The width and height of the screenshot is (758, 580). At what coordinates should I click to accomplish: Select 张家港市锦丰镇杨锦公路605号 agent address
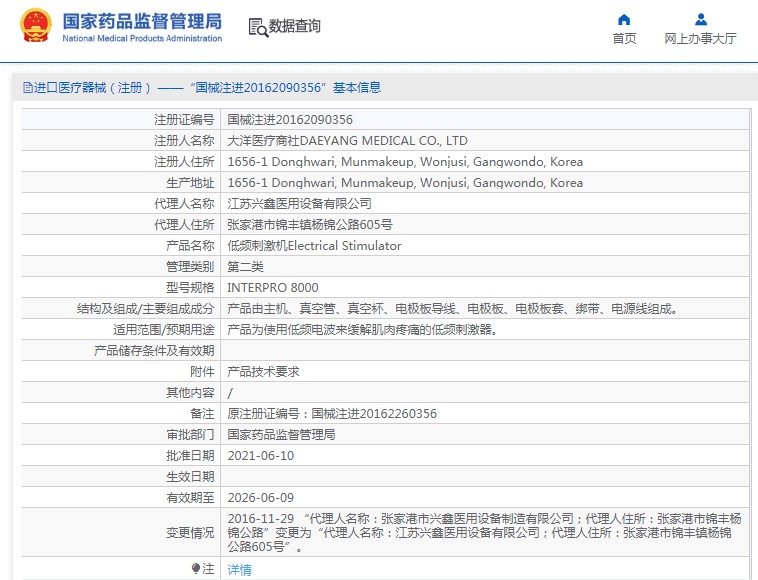tap(310, 224)
